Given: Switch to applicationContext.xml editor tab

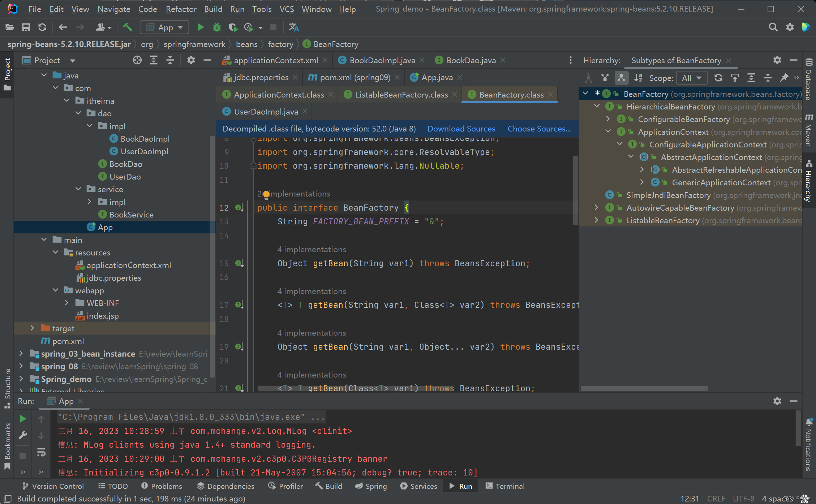Looking at the screenshot, I should tap(276, 60).
